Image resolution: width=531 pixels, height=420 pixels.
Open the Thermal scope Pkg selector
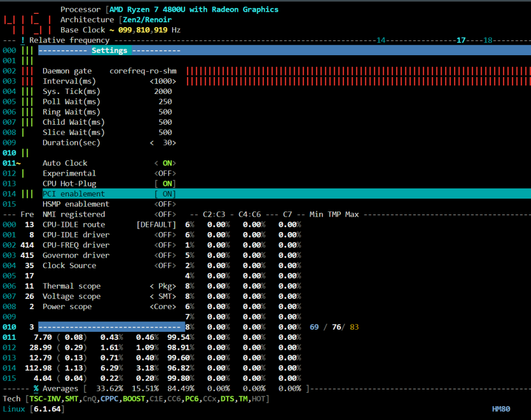pyautogui.click(x=163, y=286)
